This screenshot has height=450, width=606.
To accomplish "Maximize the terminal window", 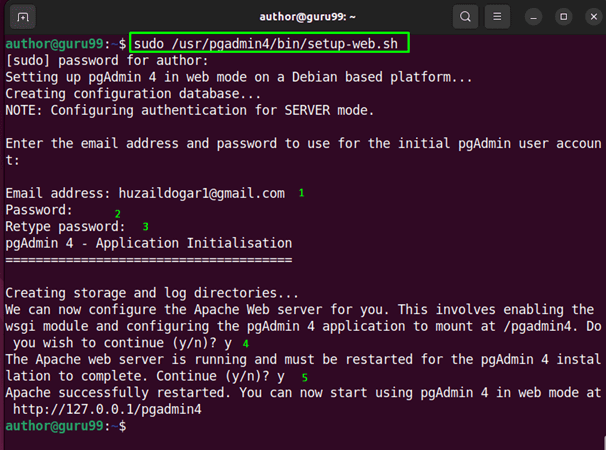I will tap(563, 17).
